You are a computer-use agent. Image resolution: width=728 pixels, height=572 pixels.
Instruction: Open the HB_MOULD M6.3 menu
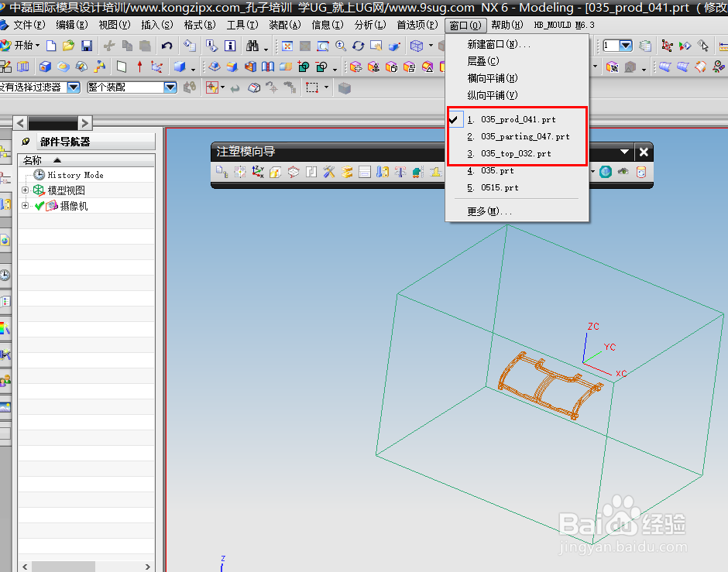564,25
